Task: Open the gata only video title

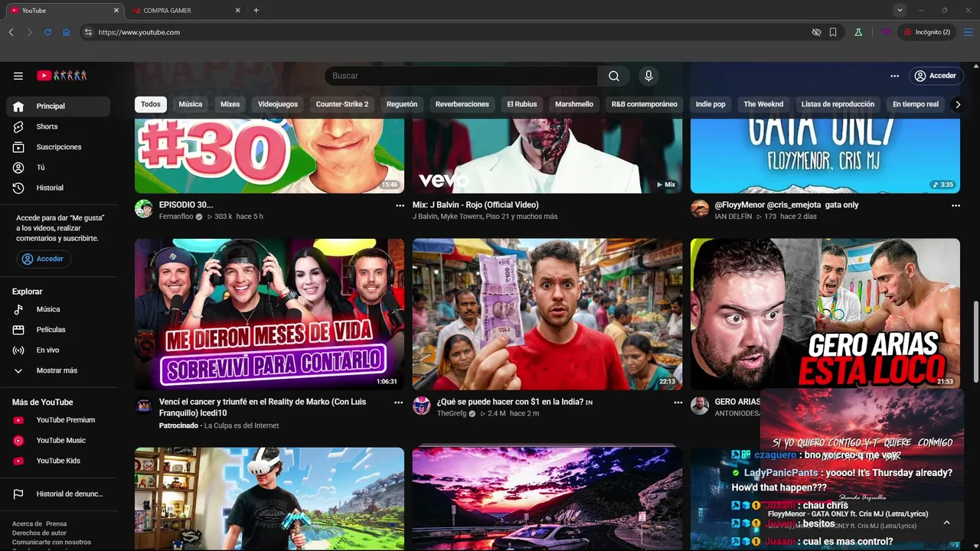Action: (x=786, y=205)
